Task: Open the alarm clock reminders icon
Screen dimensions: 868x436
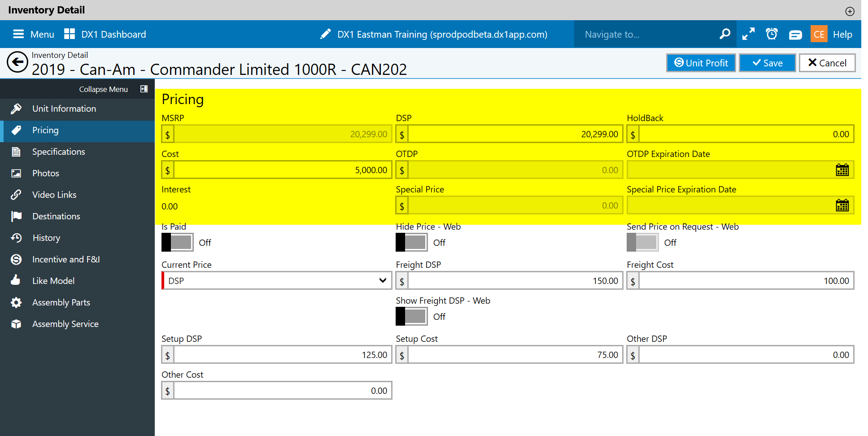Action: (772, 34)
